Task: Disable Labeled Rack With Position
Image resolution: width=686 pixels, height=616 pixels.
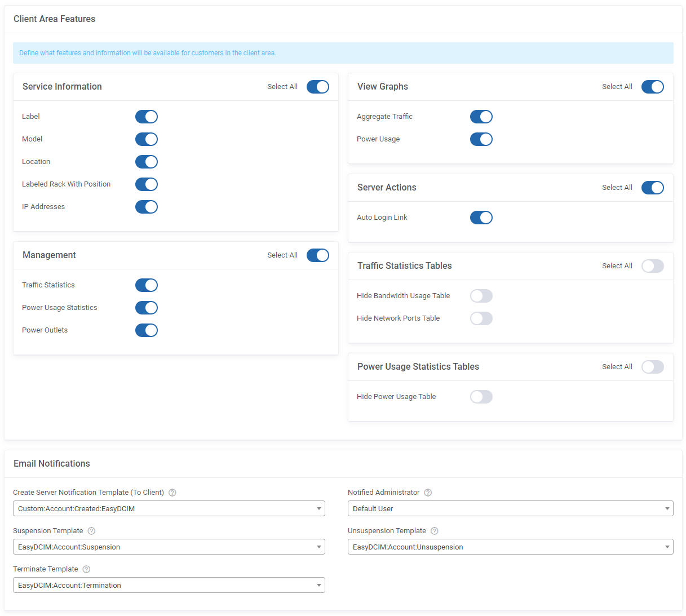Action: click(147, 184)
